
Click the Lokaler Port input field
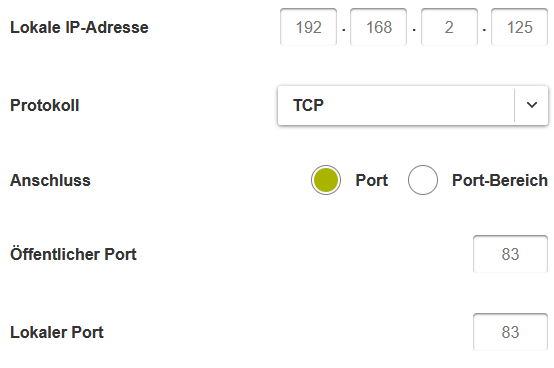[510, 332]
